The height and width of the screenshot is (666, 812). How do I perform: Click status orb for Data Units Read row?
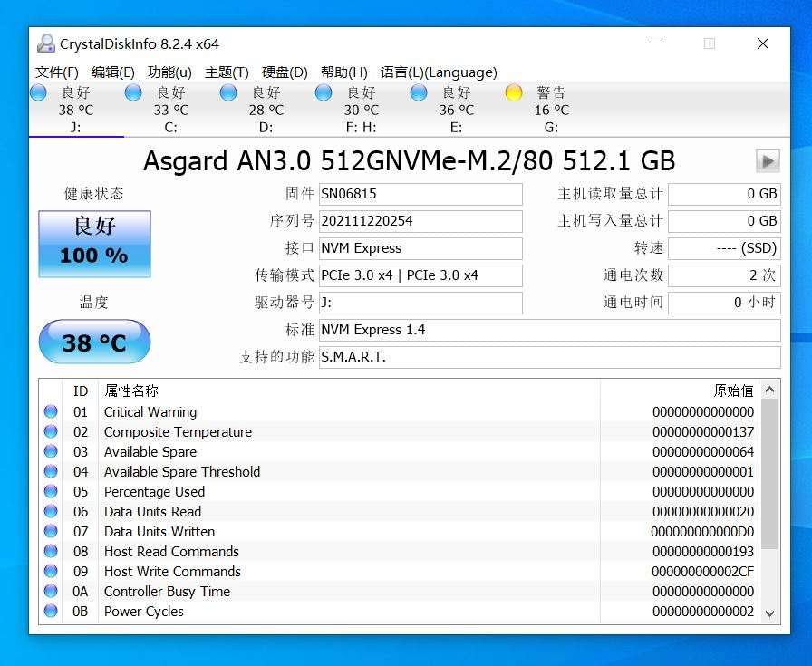pos(51,511)
